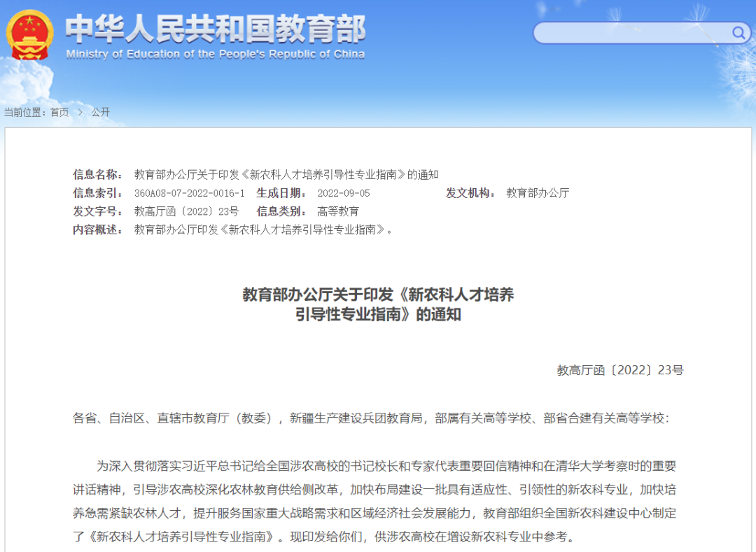Viewport: 756px width, 552px height.
Task: Click the paragraph line starting 了《新农科人才培养
Action: 324,537
